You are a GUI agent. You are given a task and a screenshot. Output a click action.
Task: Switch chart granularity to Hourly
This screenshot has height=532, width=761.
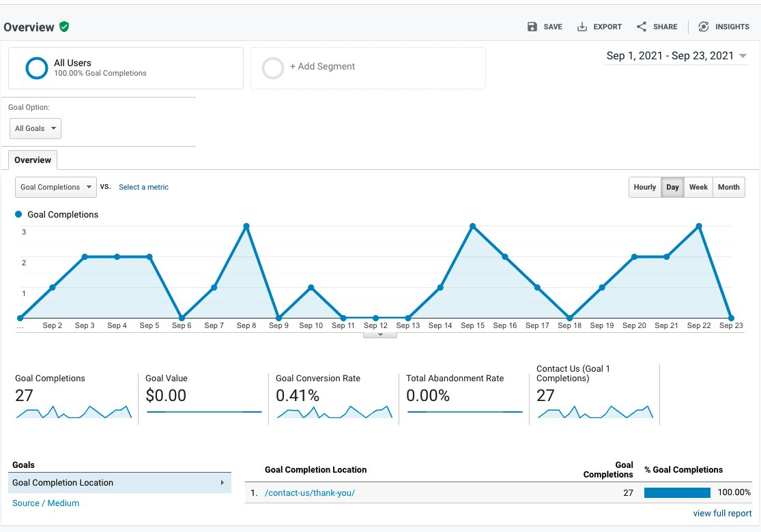[644, 187]
